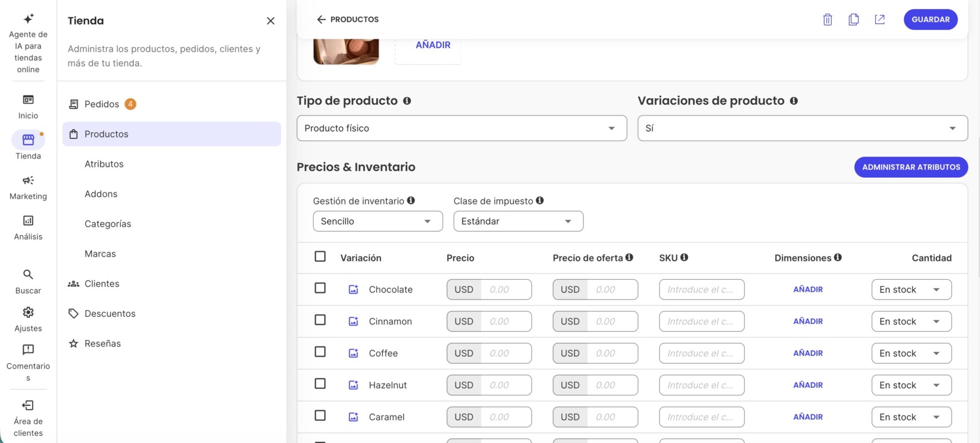Open the Hazelnut stock status dropdown

(912, 385)
